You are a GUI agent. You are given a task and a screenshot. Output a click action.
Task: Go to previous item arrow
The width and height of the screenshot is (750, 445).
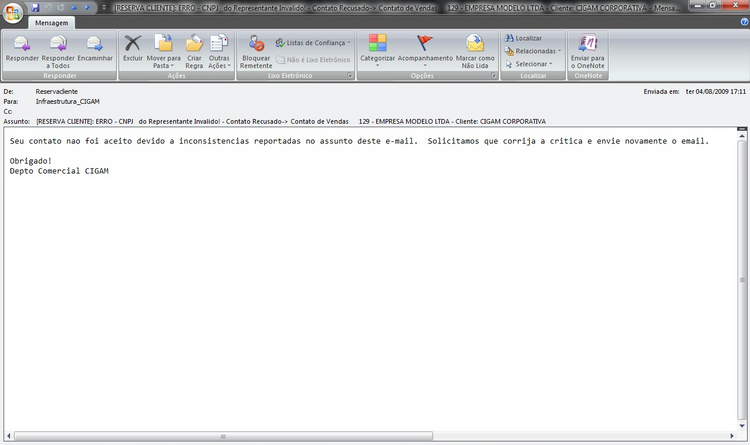(x=74, y=7)
